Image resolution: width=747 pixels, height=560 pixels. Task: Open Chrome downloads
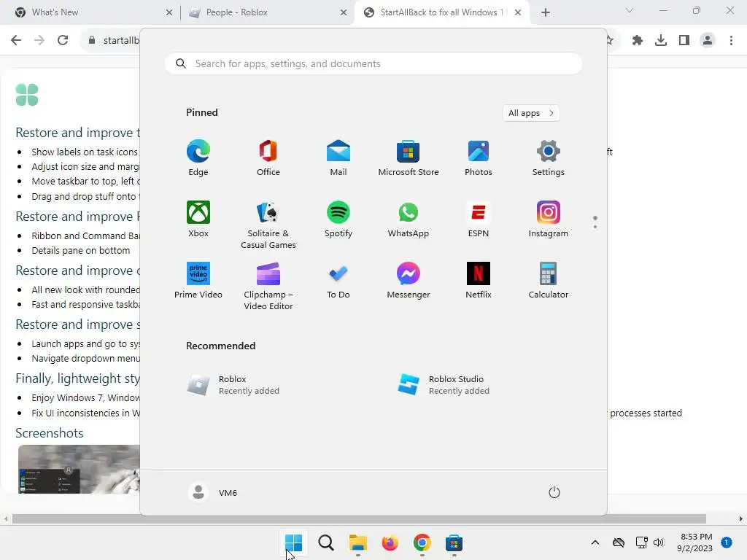pyautogui.click(x=660, y=40)
